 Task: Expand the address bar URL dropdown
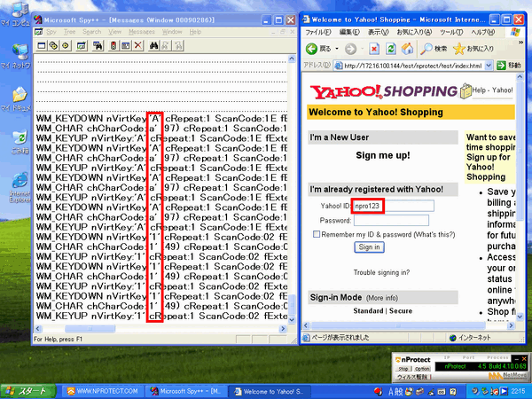[x=489, y=66]
